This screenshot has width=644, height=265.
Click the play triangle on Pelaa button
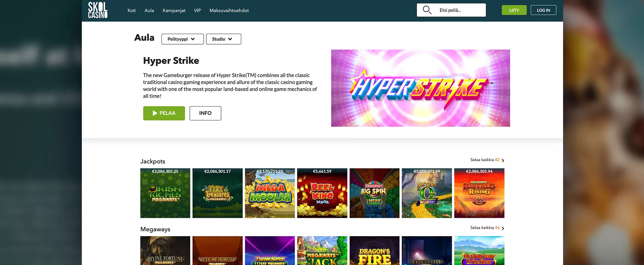(x=155, y=113)
